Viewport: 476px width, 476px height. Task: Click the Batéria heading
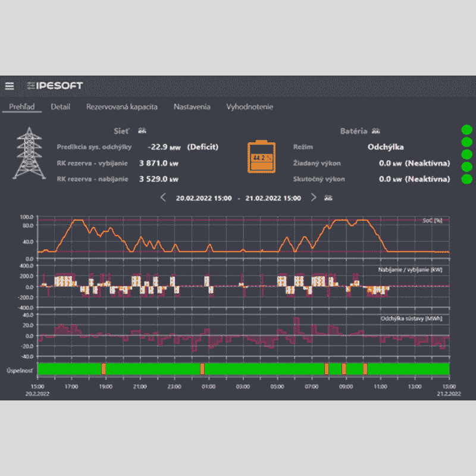353,131
